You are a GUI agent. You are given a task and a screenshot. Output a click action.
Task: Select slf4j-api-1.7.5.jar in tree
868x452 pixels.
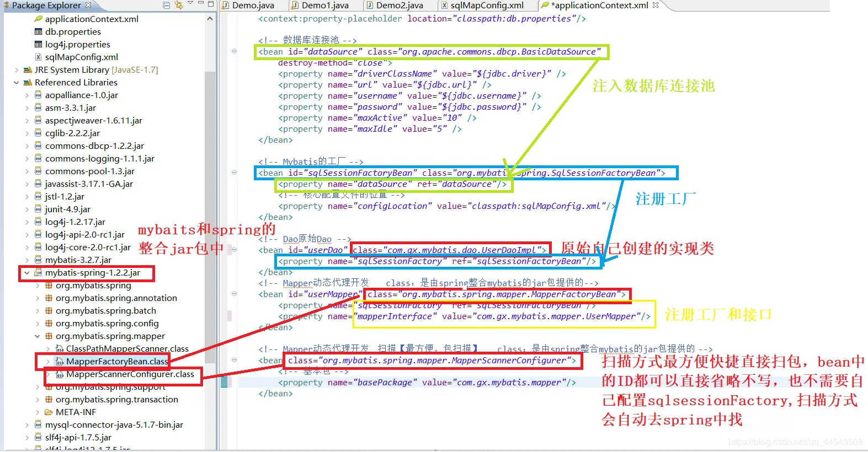tap(78, 437)
